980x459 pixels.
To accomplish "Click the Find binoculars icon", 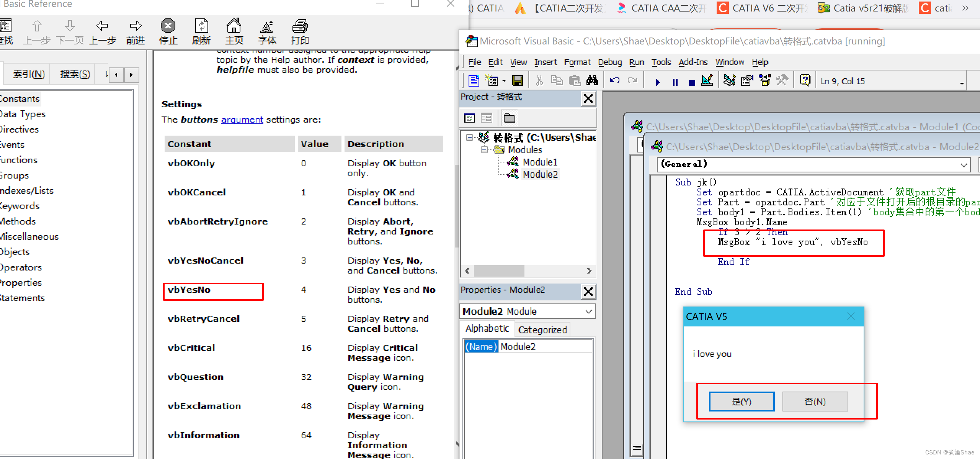I will (592, 81).
